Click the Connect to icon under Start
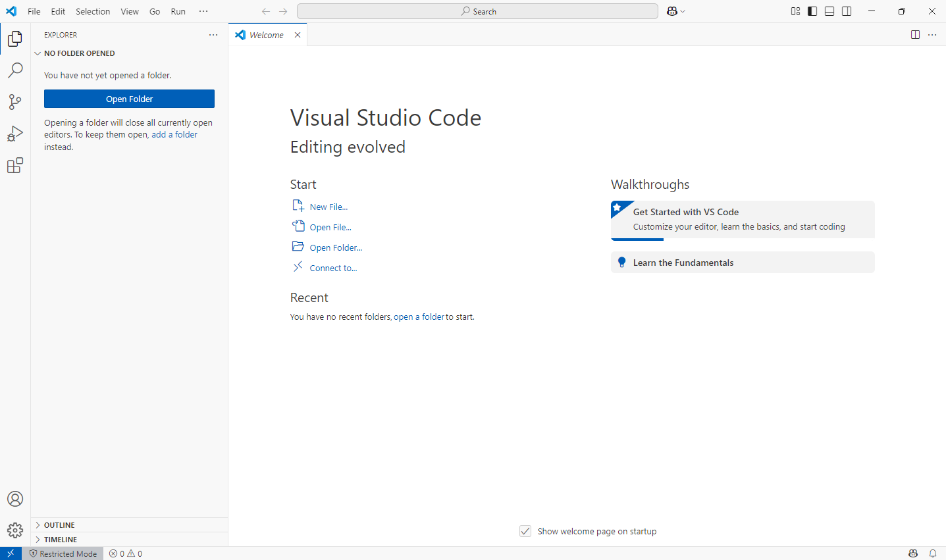 coord(298,267)
